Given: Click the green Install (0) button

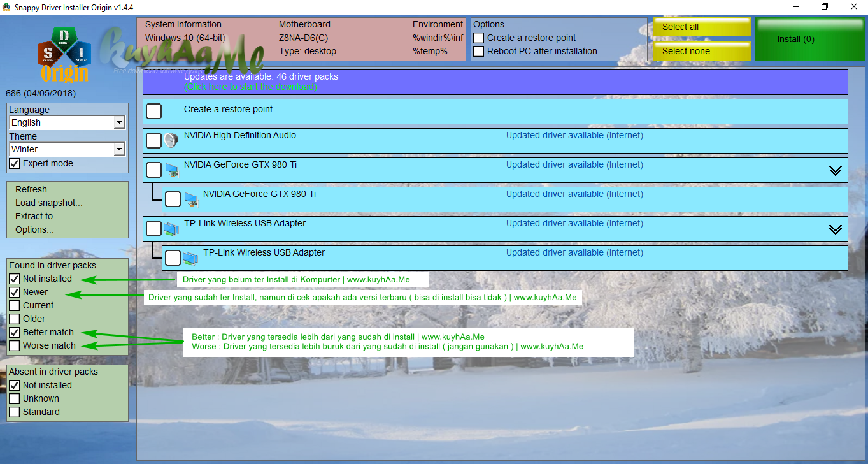Looking at the screenshot, I should click(810, 40).
